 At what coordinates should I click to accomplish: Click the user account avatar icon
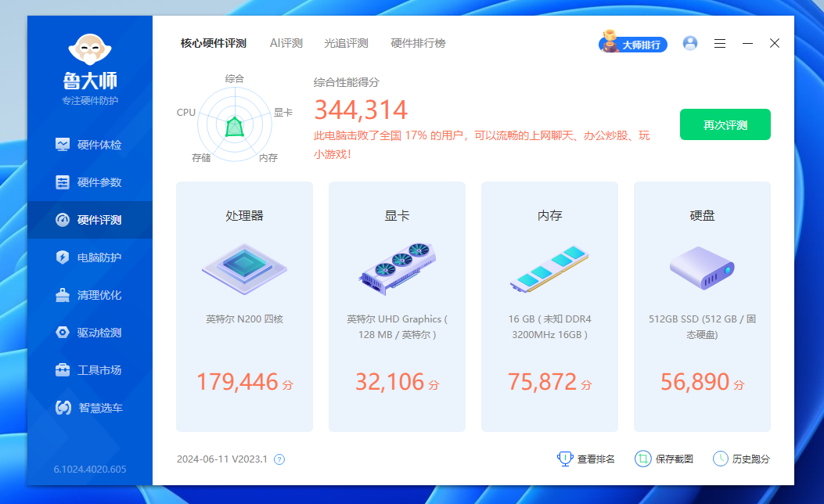pyautogui.click(x=690, y=43)
